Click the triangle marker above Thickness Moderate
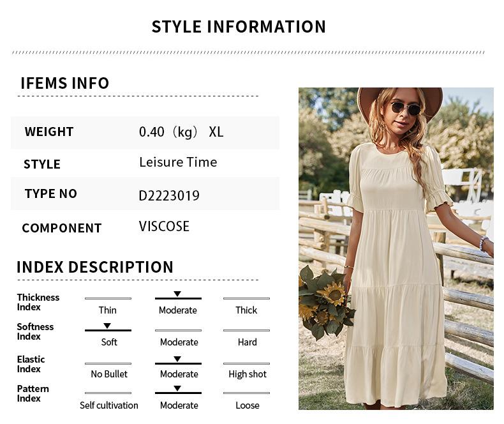The width and height of the screenshot is (504, 424). [177, 294]
